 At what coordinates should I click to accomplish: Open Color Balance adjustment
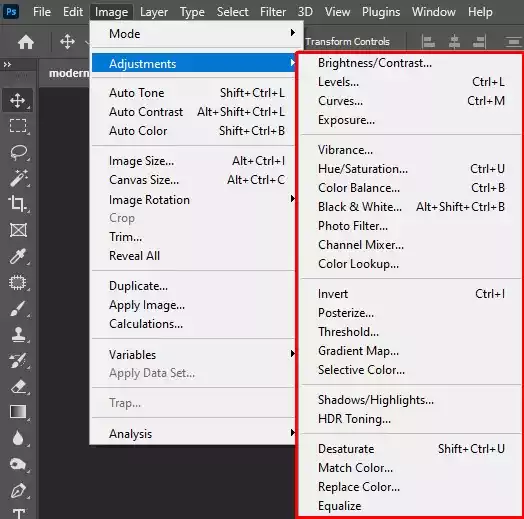click(410, 188)
